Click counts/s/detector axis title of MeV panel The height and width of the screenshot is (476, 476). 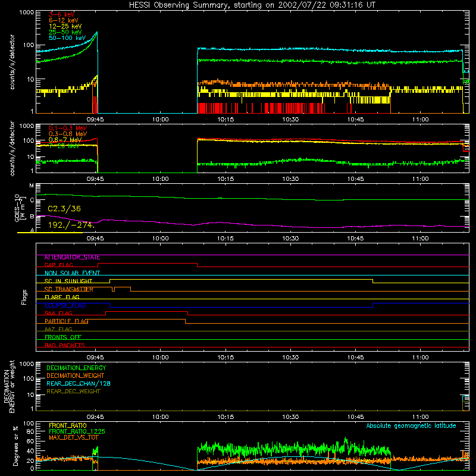pos(12,148)
